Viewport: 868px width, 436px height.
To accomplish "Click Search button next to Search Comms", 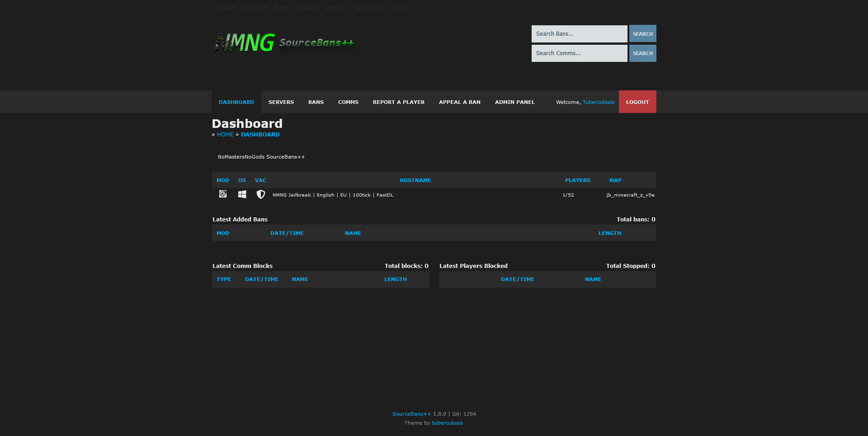I will [x=643, y=53].
